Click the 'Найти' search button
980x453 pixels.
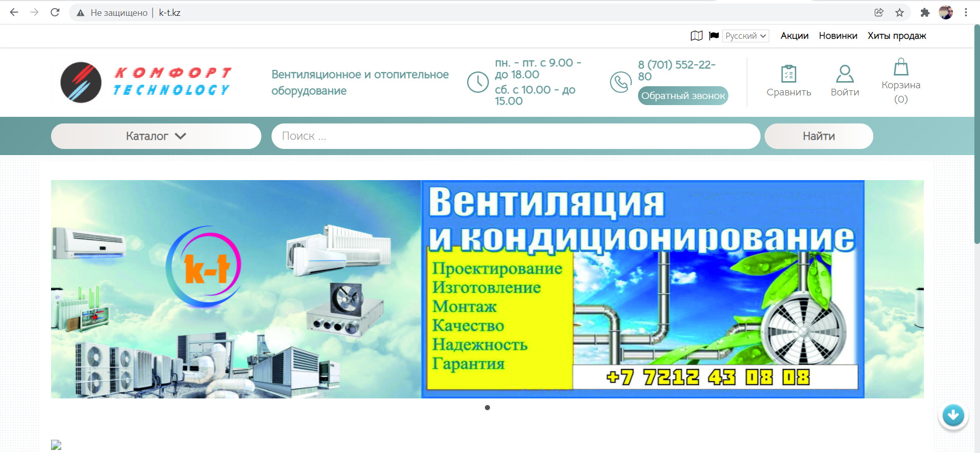click(x=819, y=136)
